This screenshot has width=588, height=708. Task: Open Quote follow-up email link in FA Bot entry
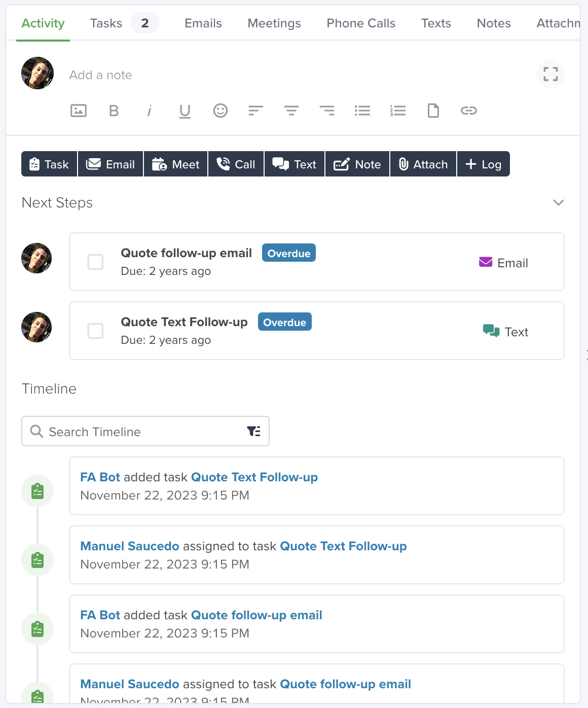(x=256, y=615)
